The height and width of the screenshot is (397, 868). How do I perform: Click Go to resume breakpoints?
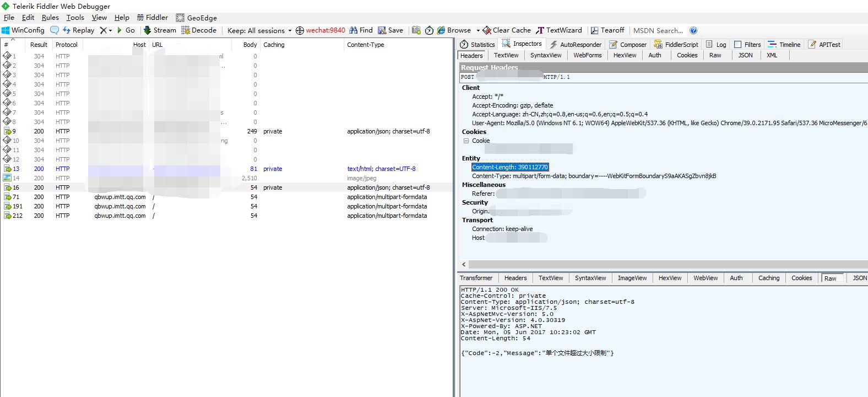point(126,30)
